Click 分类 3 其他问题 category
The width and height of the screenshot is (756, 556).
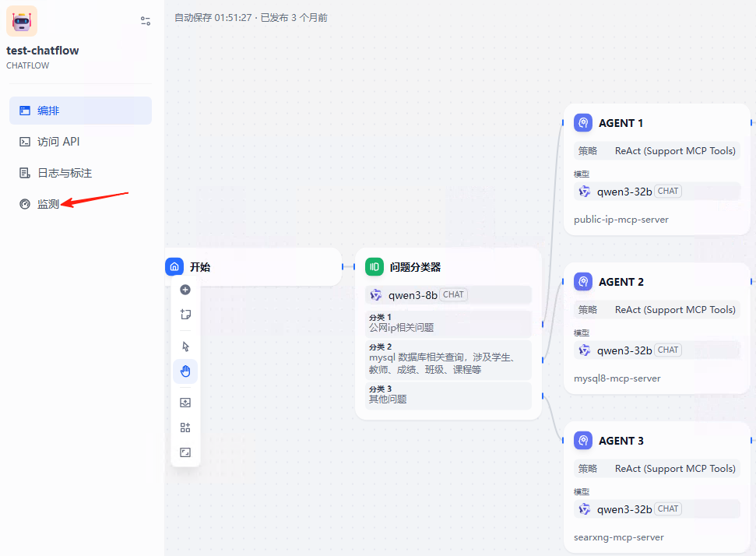448,395
